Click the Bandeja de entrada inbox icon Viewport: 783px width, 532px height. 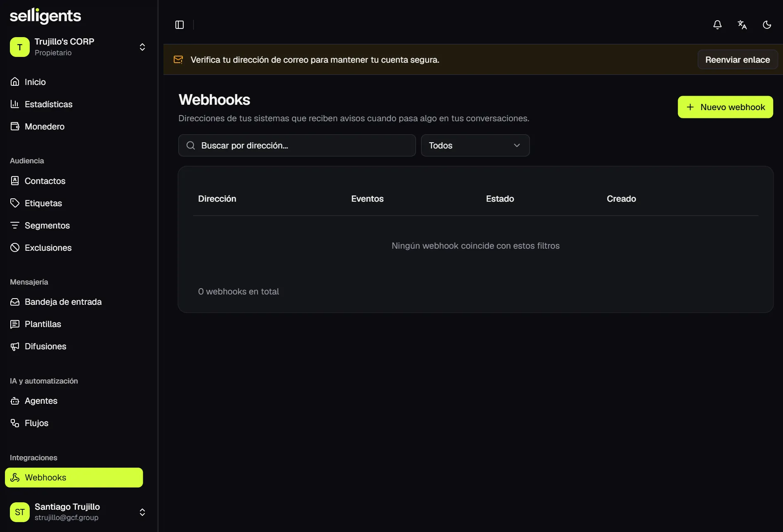point(15,302)
